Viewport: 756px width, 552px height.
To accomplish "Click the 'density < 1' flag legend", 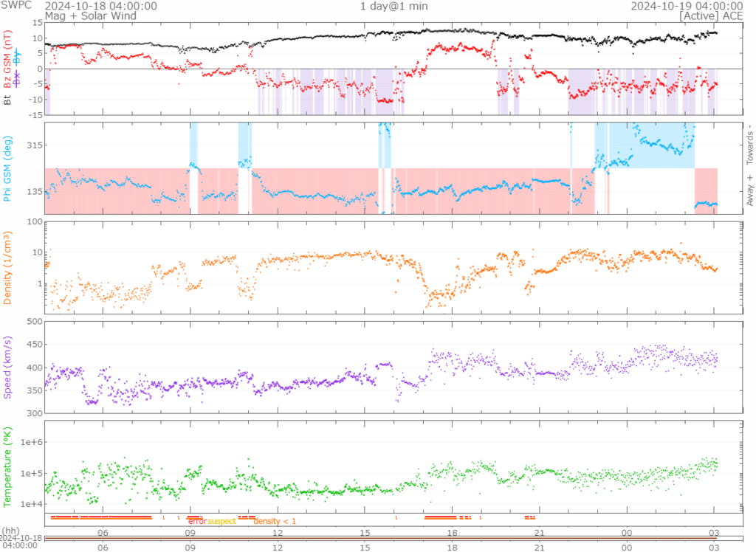I will coord(275,521).
